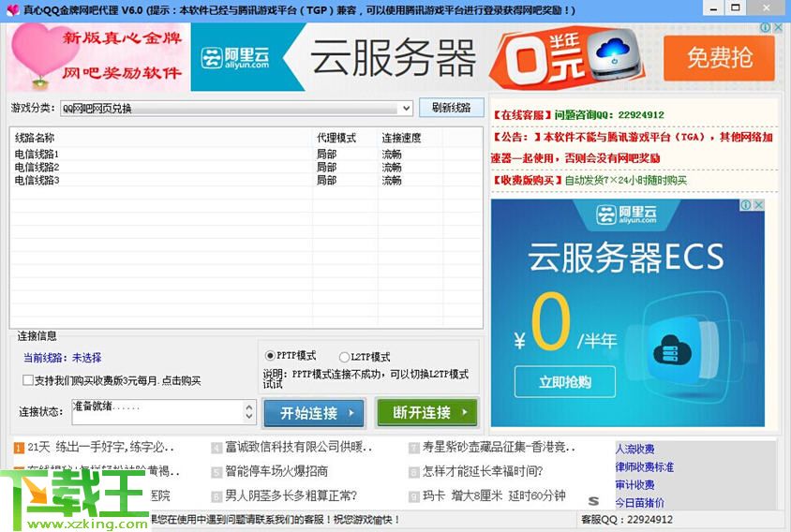791x532 pixels.
Task: Click the 阿里云 logo in top banner
Action: coord(235,58)
